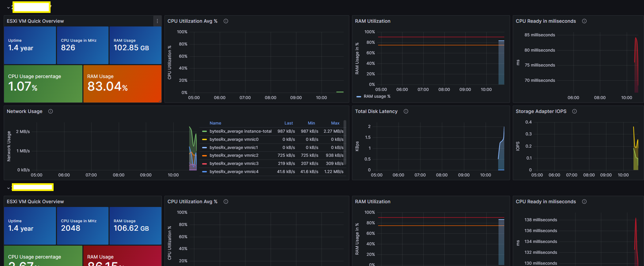Click the 309 kB/s Max value for vmnic3
The width and height of the screenshot is (644, 266).
coord(334,164)
